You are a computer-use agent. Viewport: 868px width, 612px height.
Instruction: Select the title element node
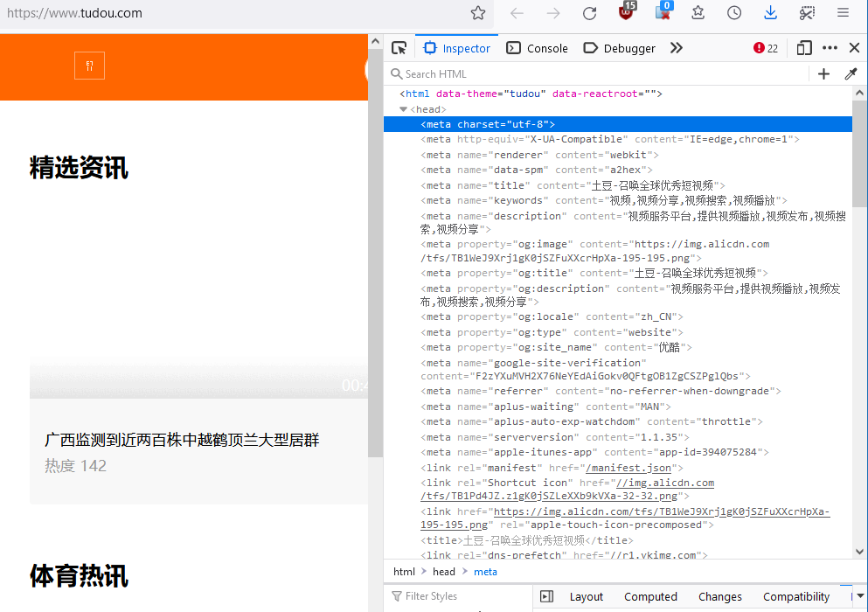527,540
